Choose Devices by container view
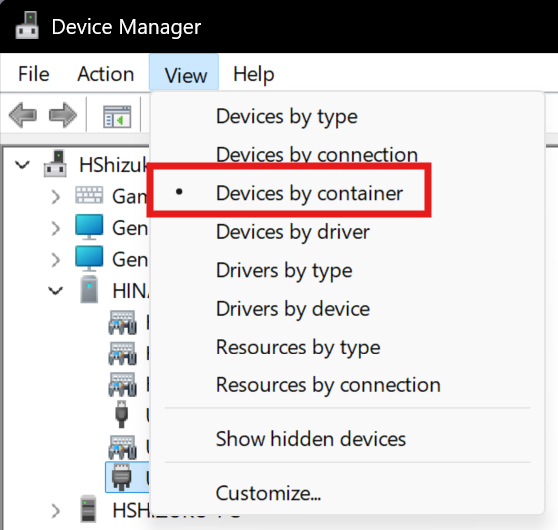The width and height of the screenshot is (558, 530). point(347,193)
